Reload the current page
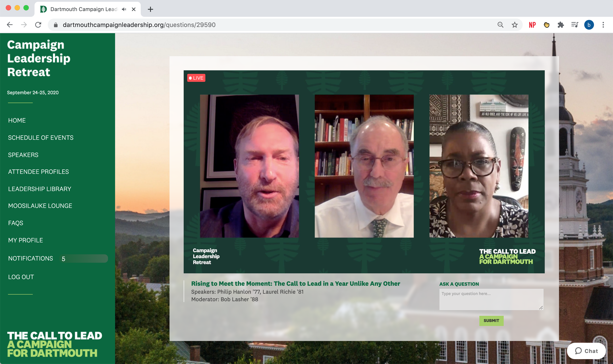The height and width of the screenshot is (364, 613). pos(38,25)
